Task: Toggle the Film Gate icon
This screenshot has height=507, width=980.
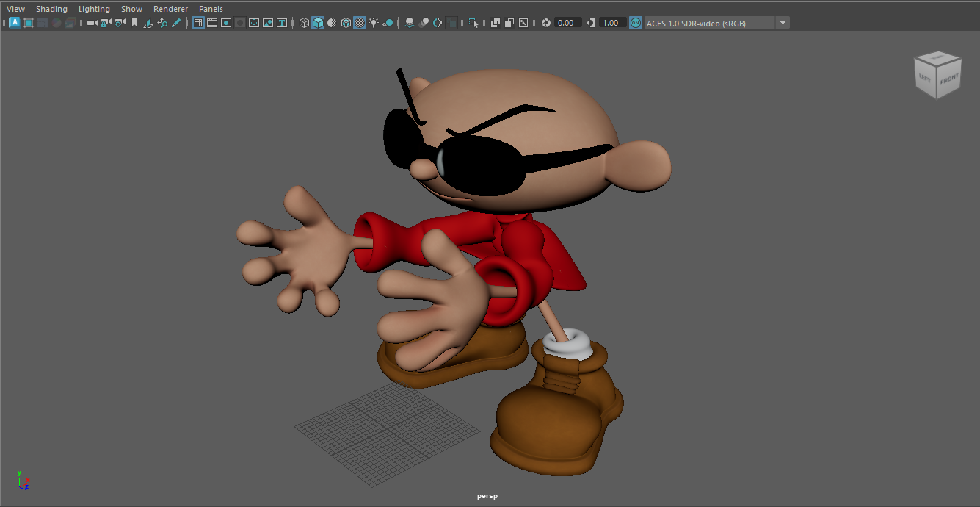Action: 212,23
